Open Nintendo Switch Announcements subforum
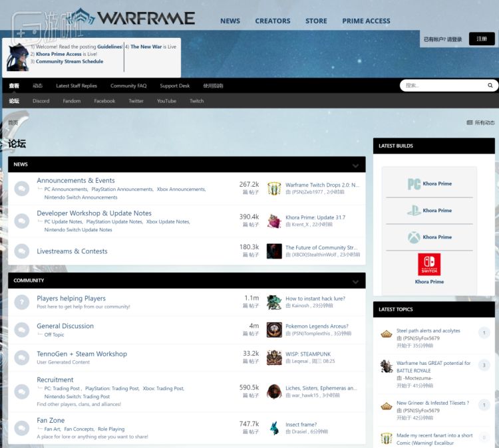The width and height of the screenshot is (499, 448). point(81,197)
